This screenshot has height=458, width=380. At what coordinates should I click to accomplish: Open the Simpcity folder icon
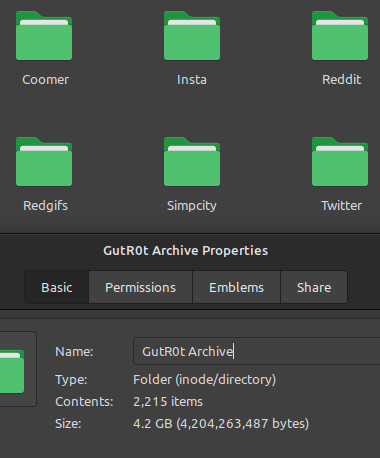point(192,162)
